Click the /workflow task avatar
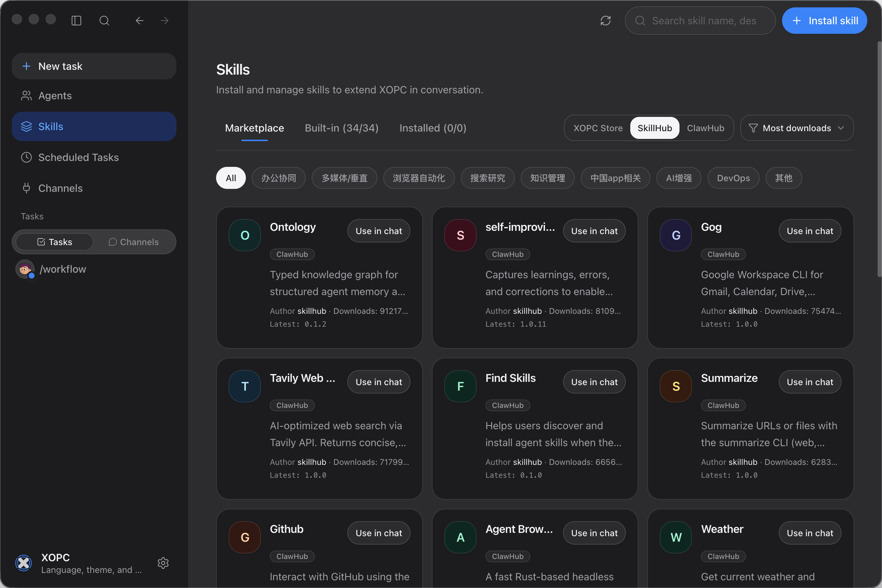The height and width of the screenshot is (588, 882). pos(25,269)
